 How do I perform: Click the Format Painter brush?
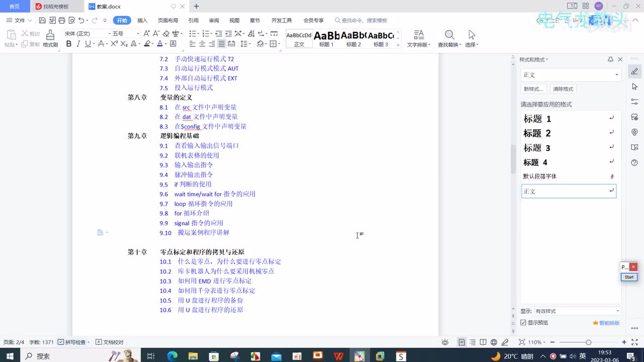click(50, 38)
